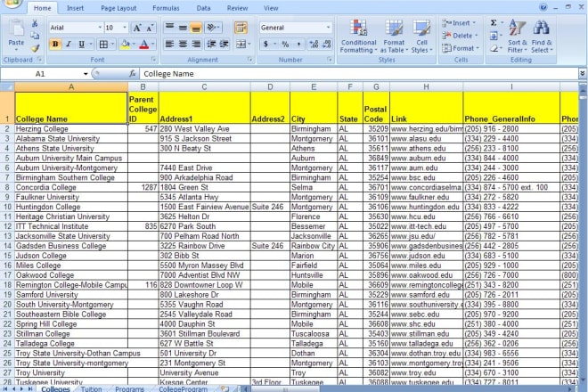Toggle Italic formatting
This screenshot has width=588, height=392.
[x=69, y=45]
